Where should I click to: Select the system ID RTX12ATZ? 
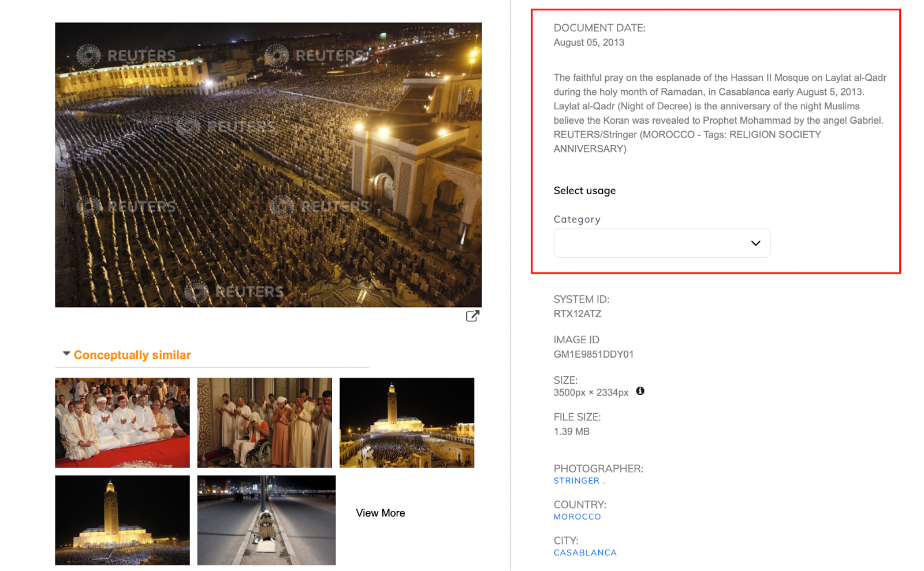577,314
